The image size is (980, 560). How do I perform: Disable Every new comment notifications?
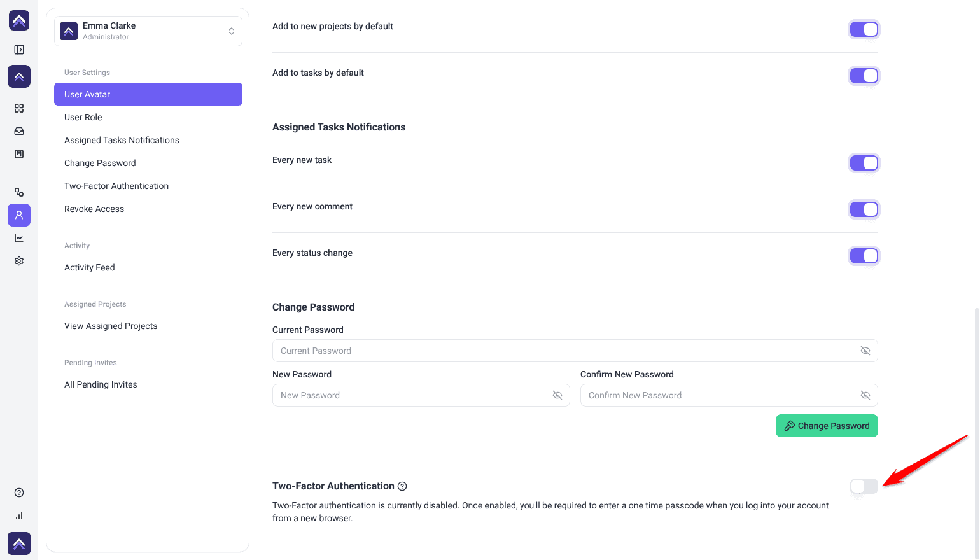(864, 209)
